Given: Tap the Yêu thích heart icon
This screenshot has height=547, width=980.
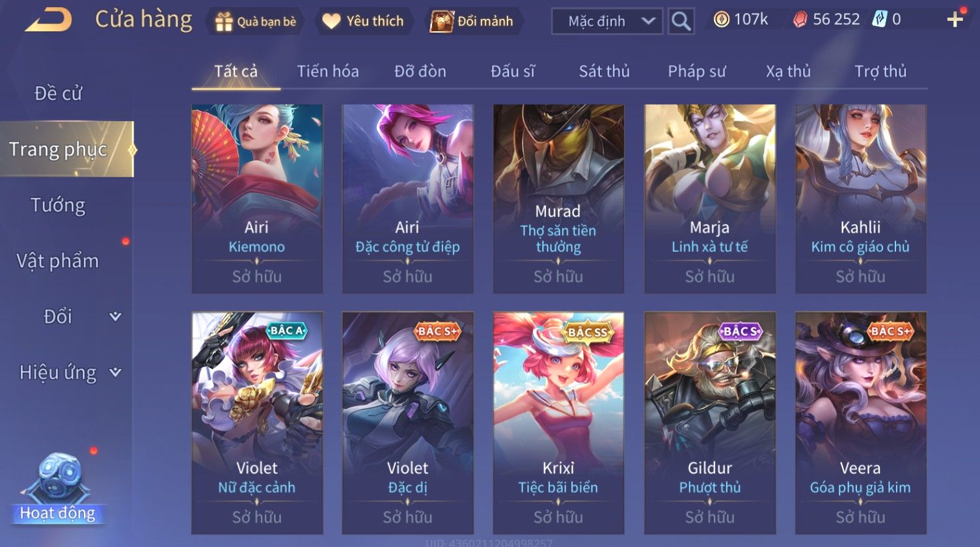Looking at the screenshot, I should click(x=331, y=21).
